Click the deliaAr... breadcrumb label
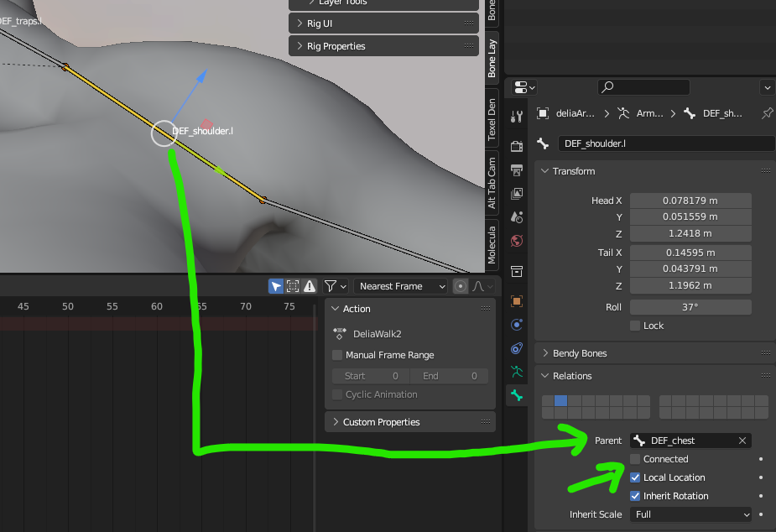Screen dimensions: 776x532 coord(575,113)
